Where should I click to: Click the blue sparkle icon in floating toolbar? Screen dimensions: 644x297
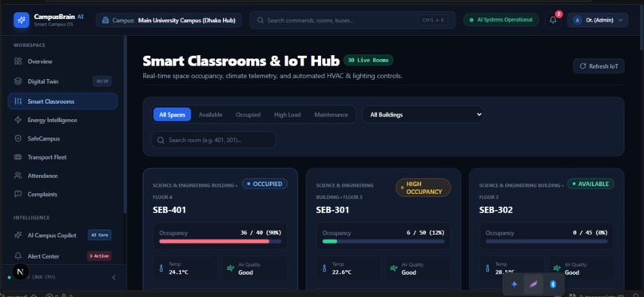(514, 284)
